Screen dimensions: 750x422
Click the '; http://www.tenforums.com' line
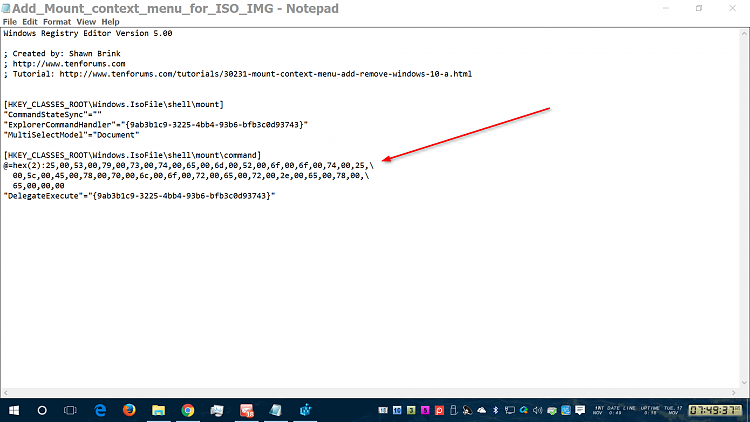coord(65,64)
